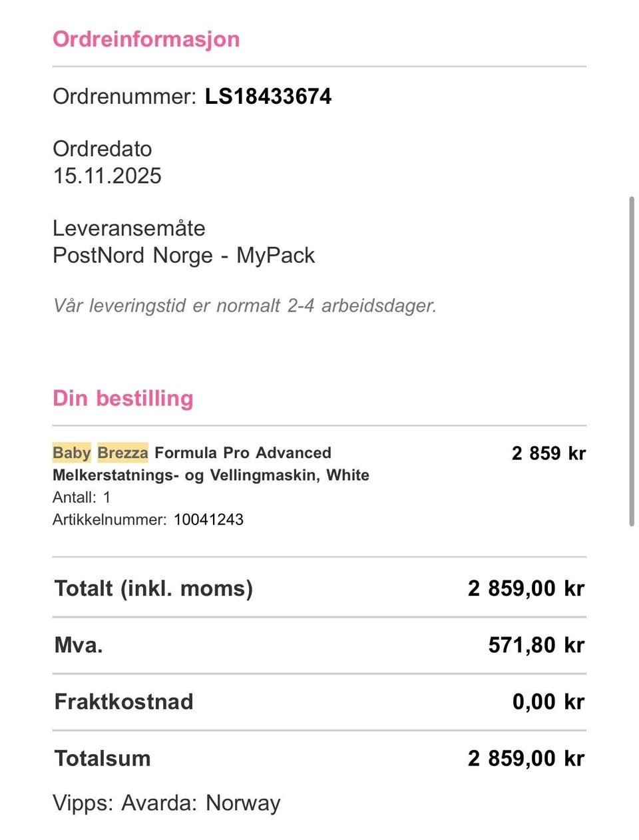Click the Din bestilling heading
Image resolution: width=639 pixels, height=840 pixels.
[x=123, y=398]
